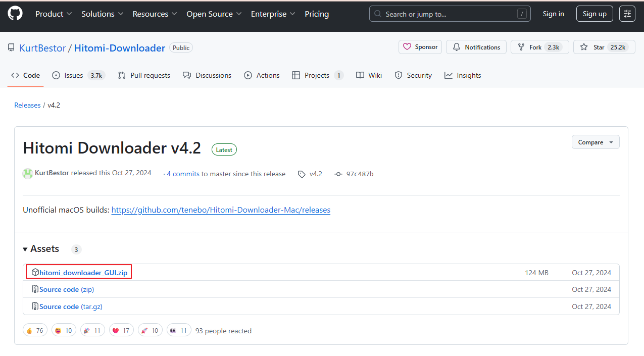Image resolution: width=644 pixels, height=356 pixels.
Task: Click the package icon beside hitomi_downloader_GUI.zip
Action: coord(35,272)
